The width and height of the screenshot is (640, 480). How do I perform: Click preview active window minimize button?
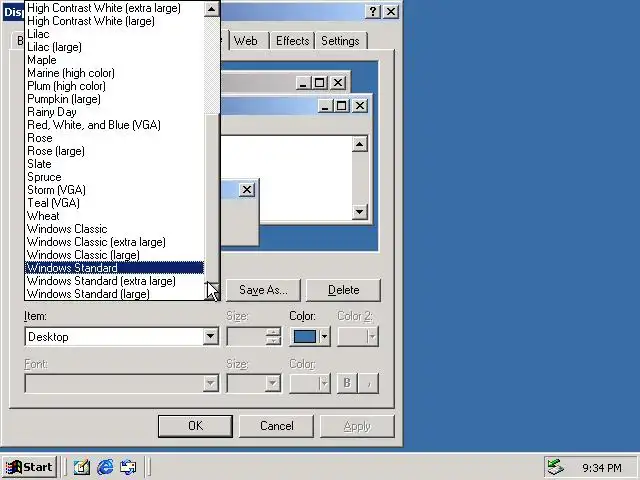(x=325, y=106)
